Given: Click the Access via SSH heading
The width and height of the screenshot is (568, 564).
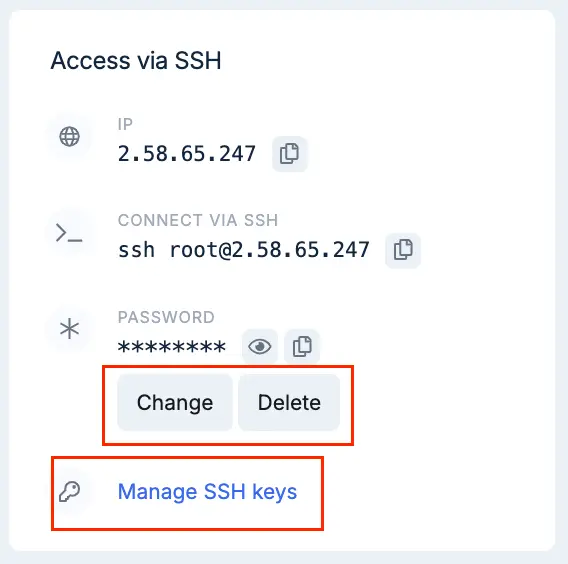Looking at the screenshot, I should pyautogui.click(x=136, y=60).
